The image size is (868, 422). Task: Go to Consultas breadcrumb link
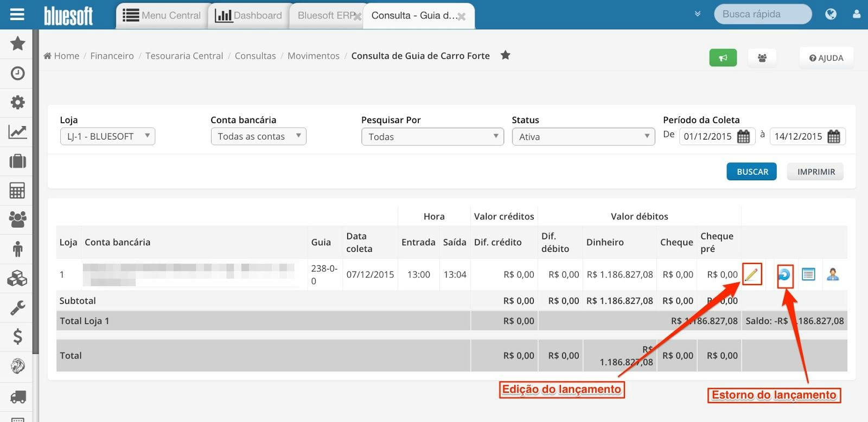[x=255, y=55]
